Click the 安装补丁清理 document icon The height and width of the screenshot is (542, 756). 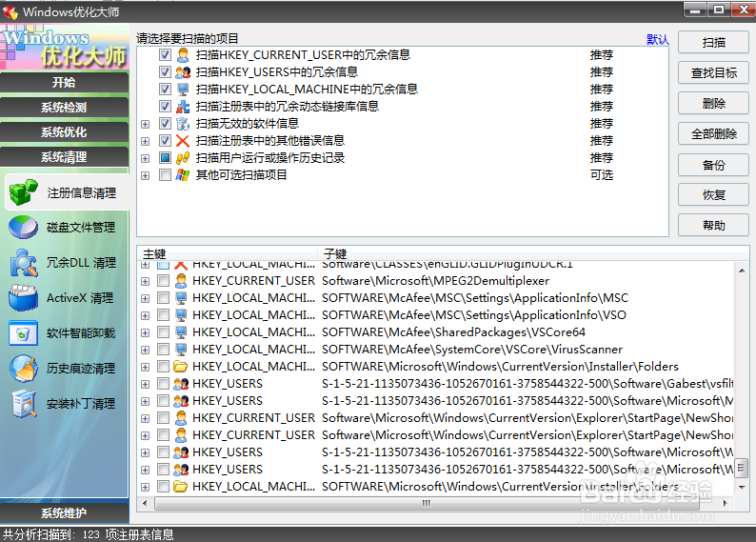pyautogui.click(x=24, y=404)
